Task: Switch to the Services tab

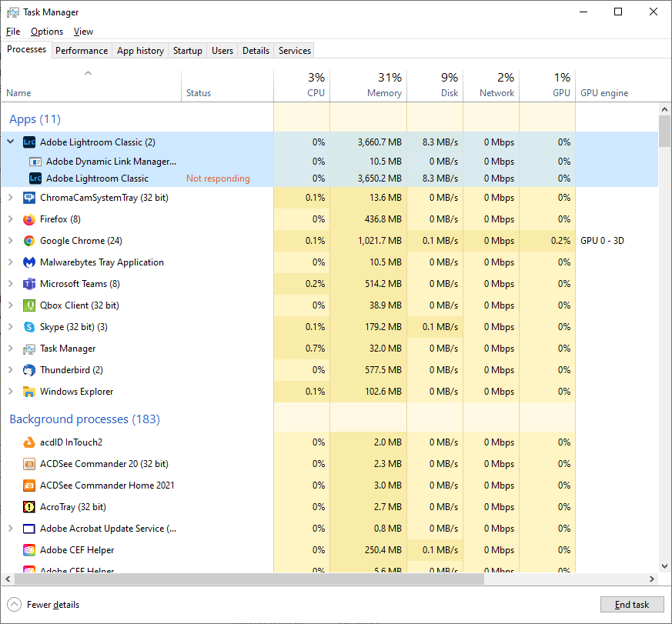Action: point(294,51)
